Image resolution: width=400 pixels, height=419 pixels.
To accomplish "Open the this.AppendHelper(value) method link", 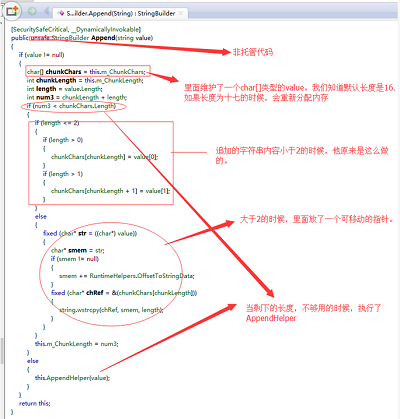I will [72, 378].
